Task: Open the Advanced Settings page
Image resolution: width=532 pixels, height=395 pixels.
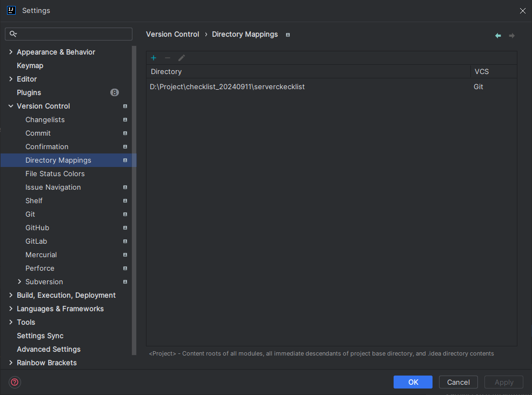Action: (49, 349)
